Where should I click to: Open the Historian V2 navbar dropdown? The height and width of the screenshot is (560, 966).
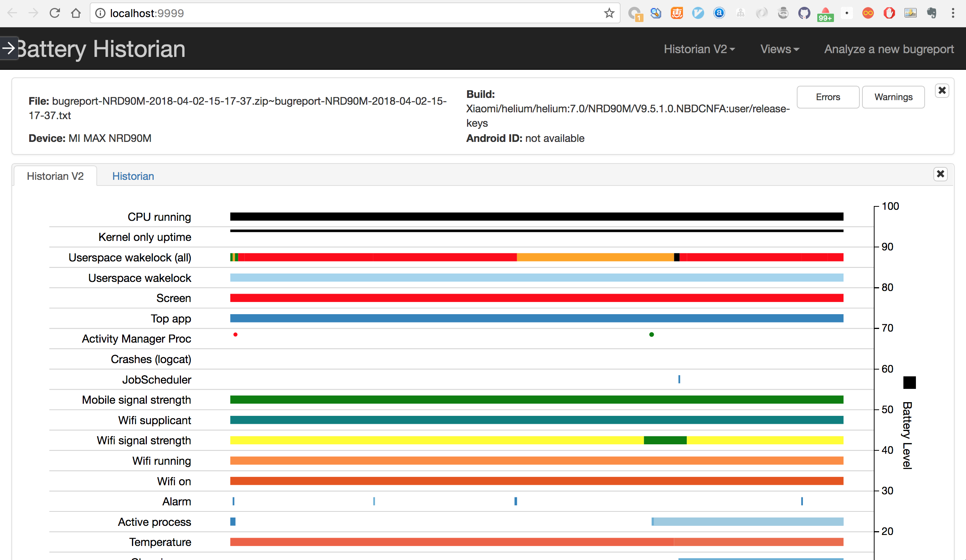(699, 49)
